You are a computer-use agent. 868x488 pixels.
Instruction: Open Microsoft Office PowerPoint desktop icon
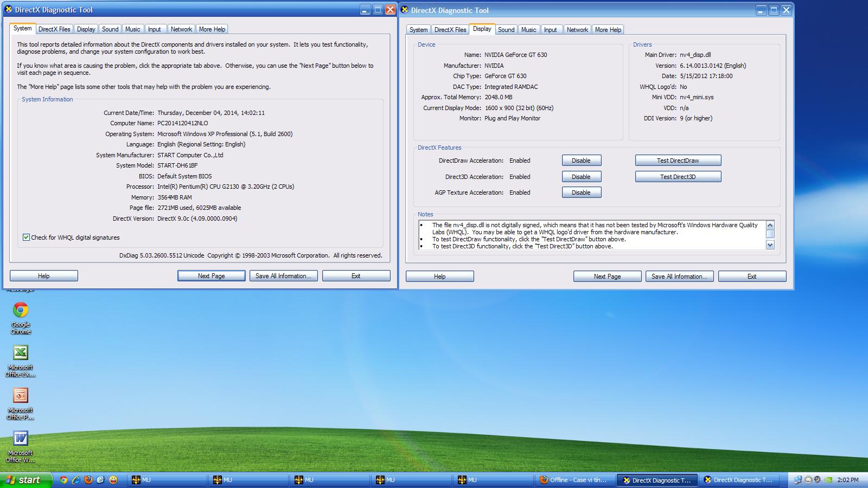coord(21,403)
